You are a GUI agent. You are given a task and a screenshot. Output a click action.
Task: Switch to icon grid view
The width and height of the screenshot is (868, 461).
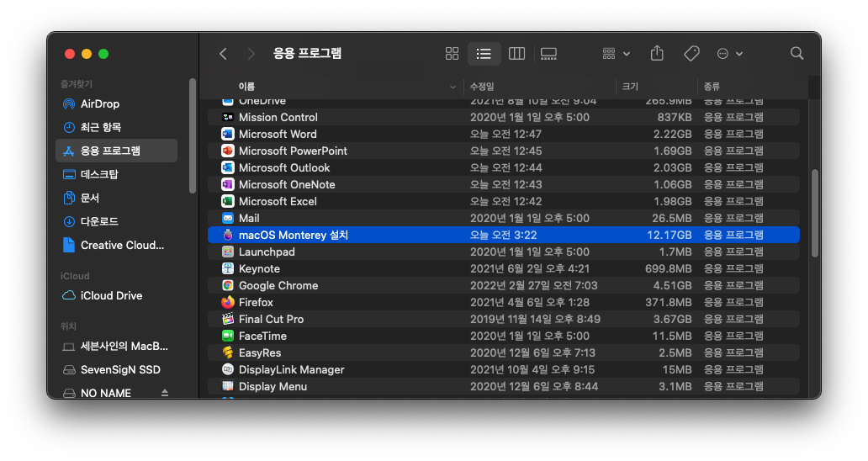click(452, 54)
